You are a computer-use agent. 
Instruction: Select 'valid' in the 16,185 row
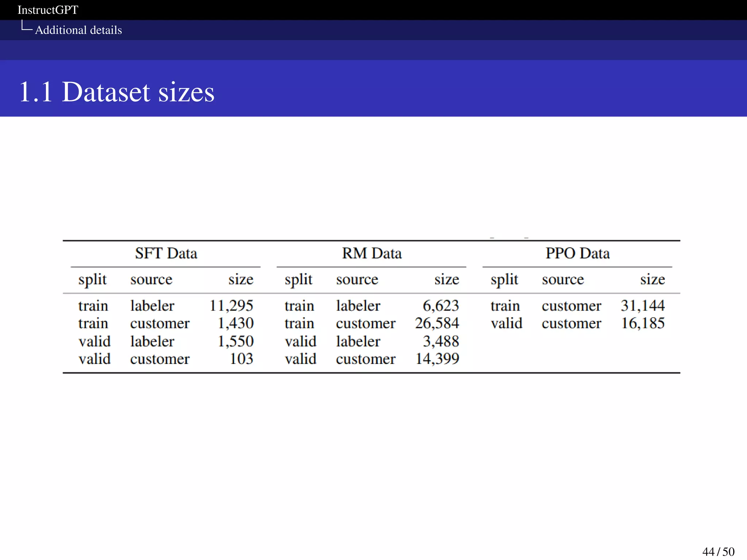point(507,323)
